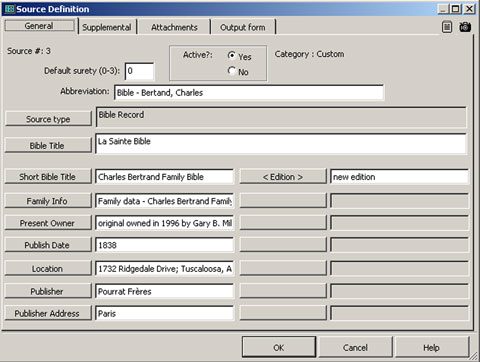Image resolution: width=480 pixels, height=362 pixels.
Task: Switch to Output form tab
Action: [243, 27]
